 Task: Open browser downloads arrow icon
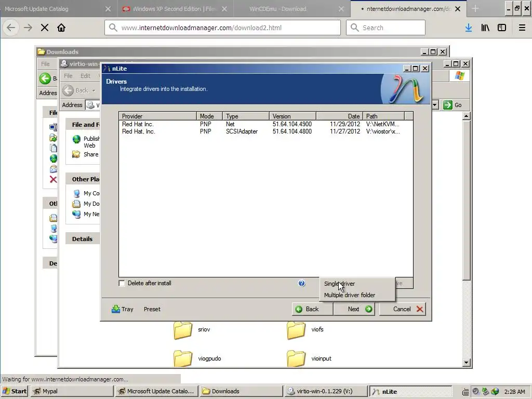pos(469,28)
